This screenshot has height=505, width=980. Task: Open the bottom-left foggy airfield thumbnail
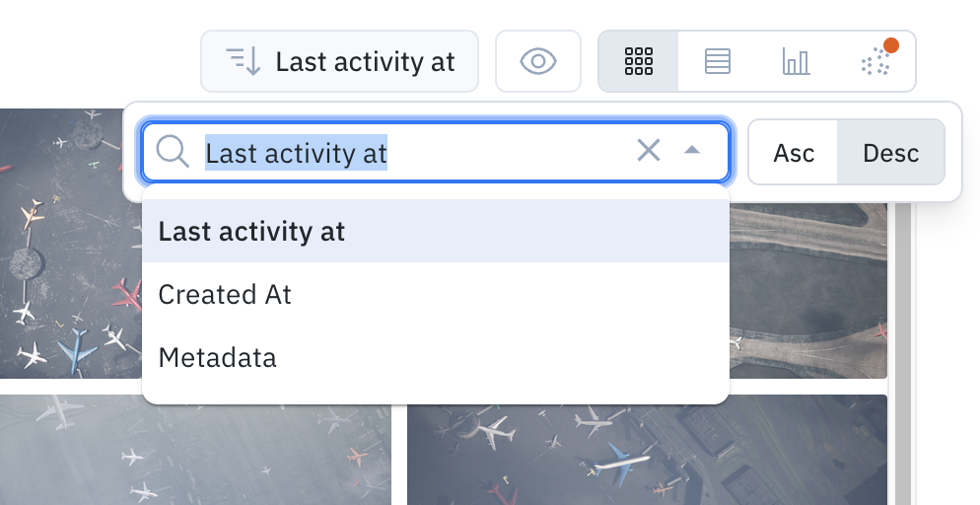[x=195, y=450]
